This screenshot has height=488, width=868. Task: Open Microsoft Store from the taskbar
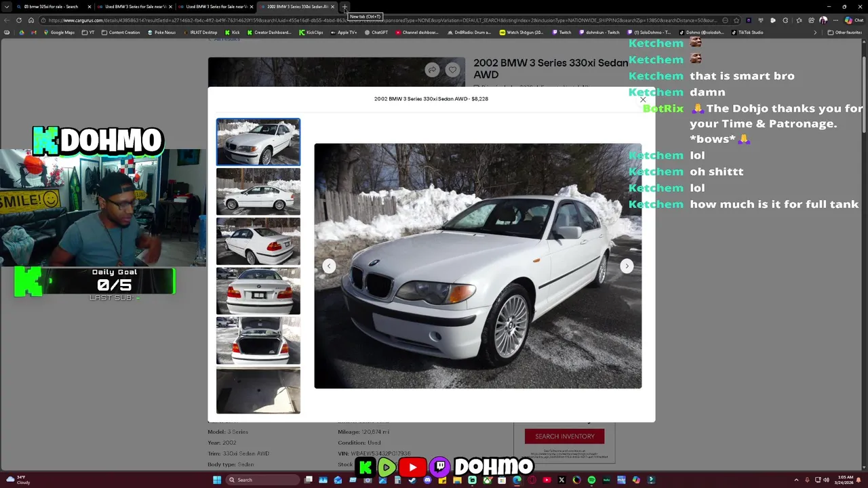(502, 480)
